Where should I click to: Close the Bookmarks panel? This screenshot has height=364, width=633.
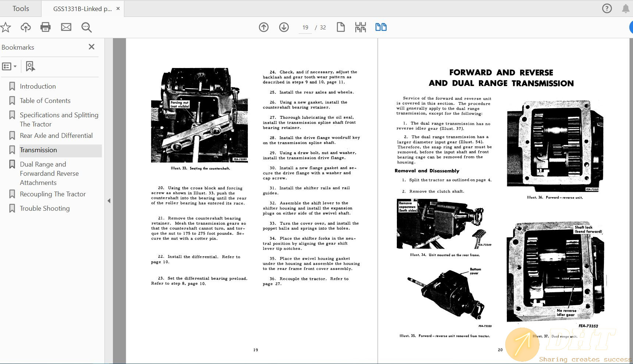click(x=92, y=47)
